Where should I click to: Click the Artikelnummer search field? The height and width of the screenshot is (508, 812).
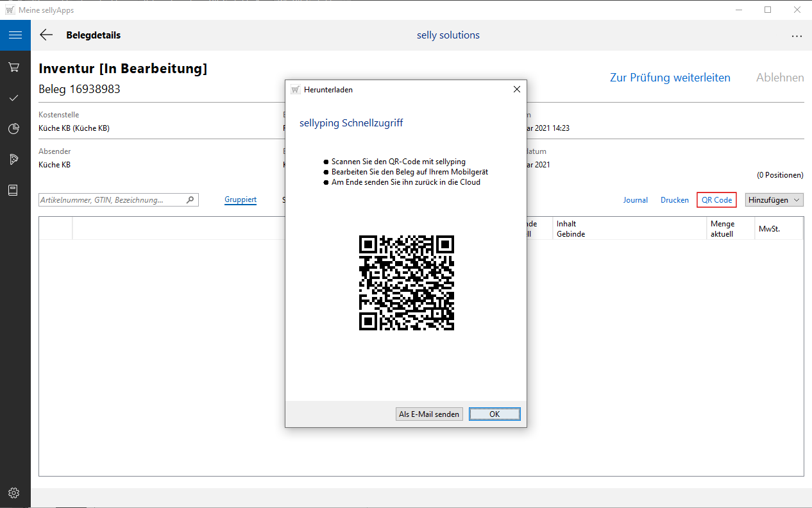coord(110,200)
